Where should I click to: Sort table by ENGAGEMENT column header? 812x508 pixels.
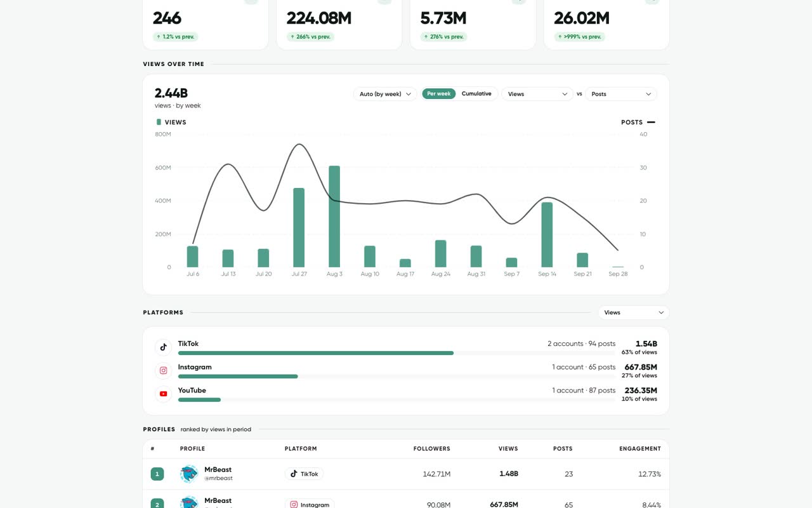(640, 448)
